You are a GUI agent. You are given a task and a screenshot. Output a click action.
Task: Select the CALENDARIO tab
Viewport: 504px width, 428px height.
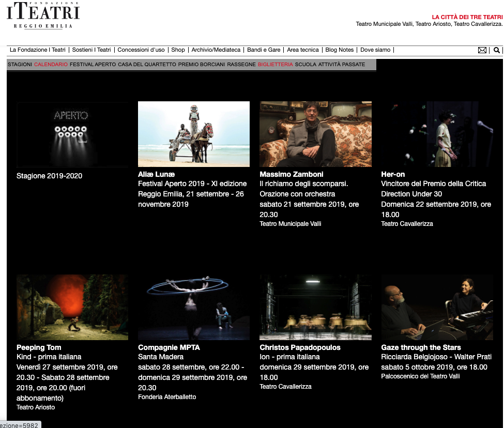pos(51,64)
